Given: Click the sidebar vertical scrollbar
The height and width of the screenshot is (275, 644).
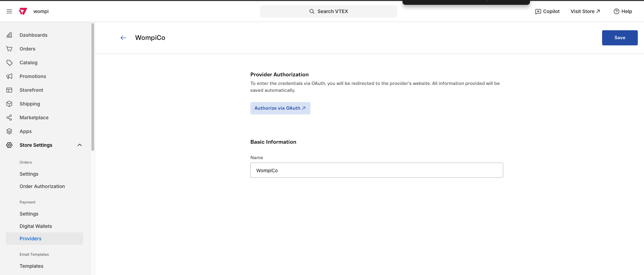Looking at the screenshot, I should (93, 87).
